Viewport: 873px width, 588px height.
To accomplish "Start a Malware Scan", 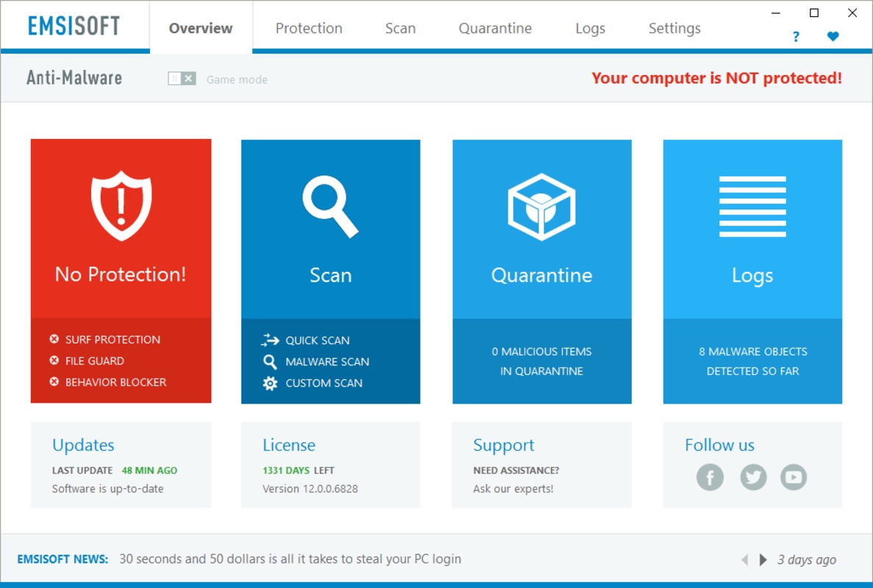I will [x=327, y=362].
